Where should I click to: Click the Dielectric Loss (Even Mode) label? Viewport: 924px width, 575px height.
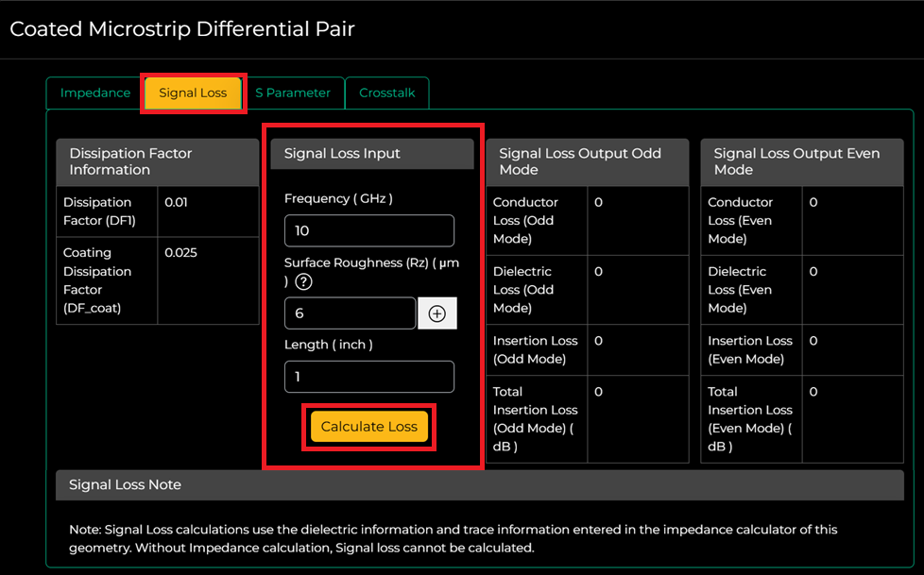click(x=740, y=289)
